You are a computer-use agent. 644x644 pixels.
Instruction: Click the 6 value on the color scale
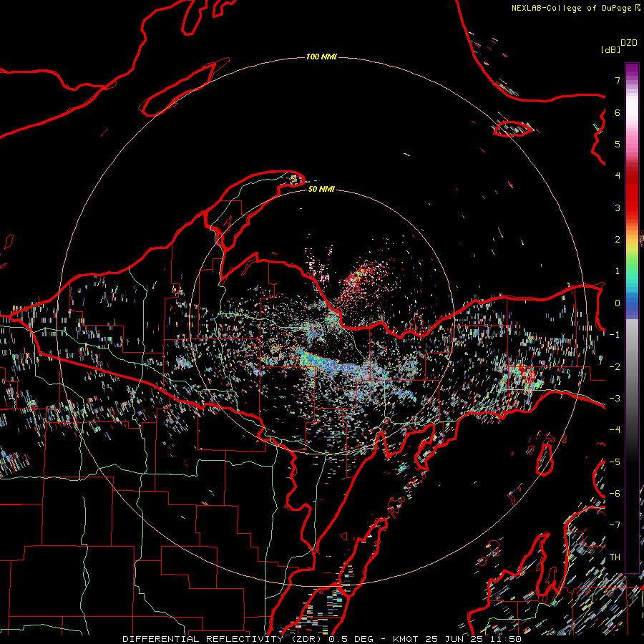[618, 112]
